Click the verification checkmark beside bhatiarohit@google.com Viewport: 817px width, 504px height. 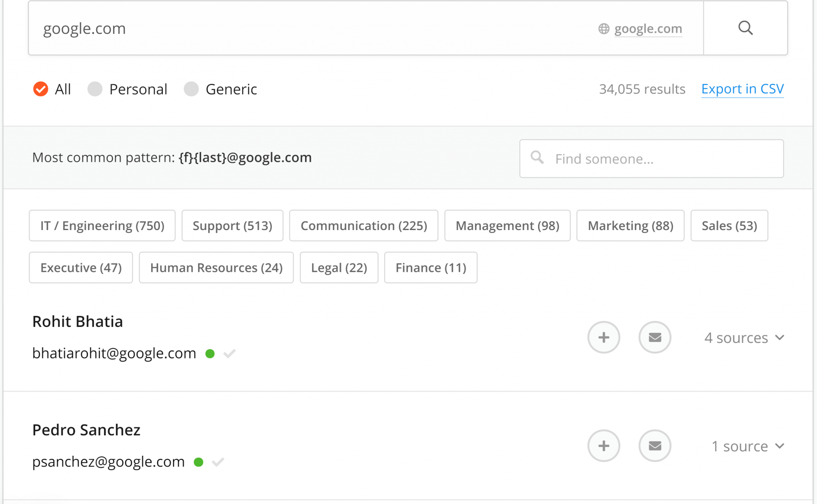(229, 353)
